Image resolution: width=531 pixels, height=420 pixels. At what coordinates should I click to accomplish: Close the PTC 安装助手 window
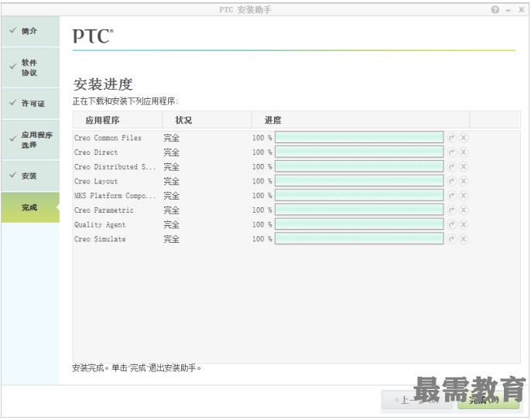(522, 9)
